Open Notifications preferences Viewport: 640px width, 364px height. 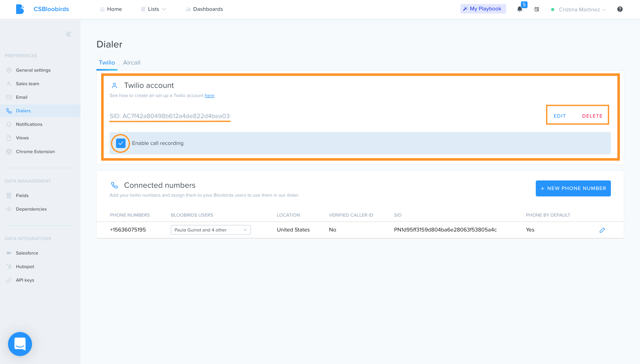[29, 124]
